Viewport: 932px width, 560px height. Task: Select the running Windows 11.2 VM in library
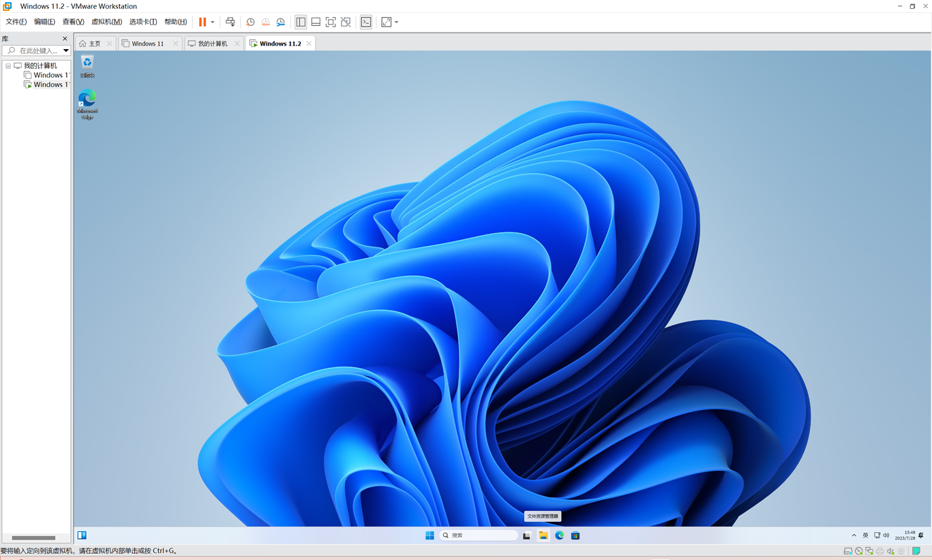46,84
